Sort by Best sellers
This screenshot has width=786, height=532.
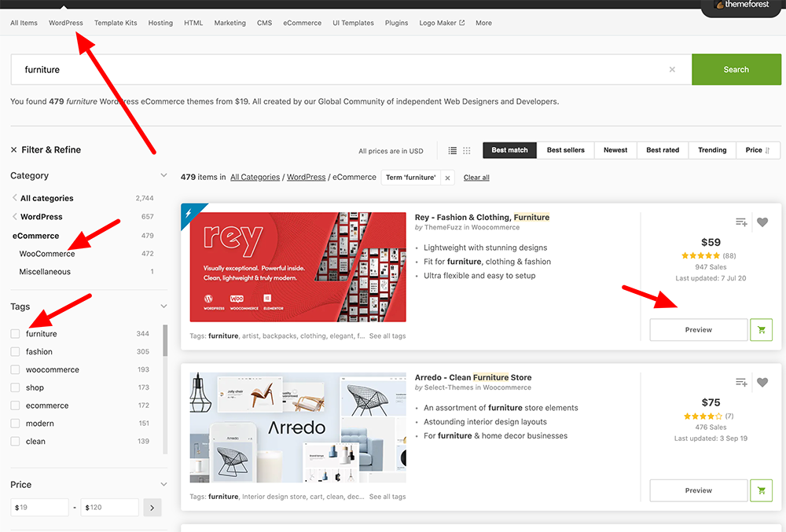click(565, 150)
